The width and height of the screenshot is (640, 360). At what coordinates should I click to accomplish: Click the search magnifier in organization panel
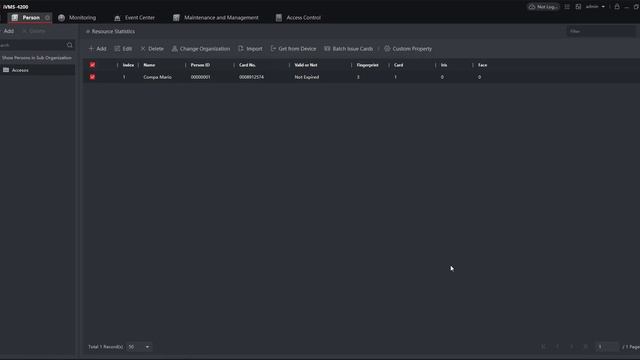[x=69, y=45]
